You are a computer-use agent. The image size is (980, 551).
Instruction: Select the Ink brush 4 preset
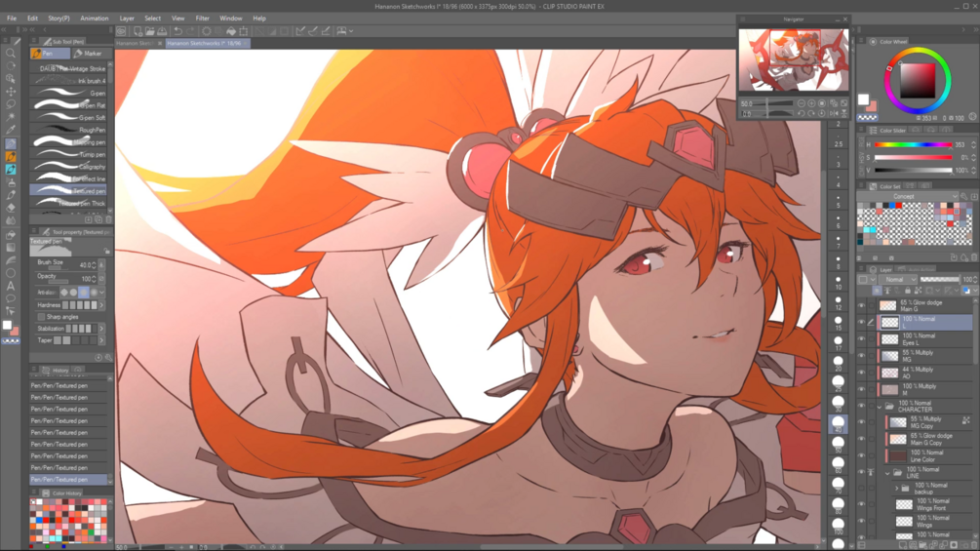pyautogui.click(x=69, y=81)
